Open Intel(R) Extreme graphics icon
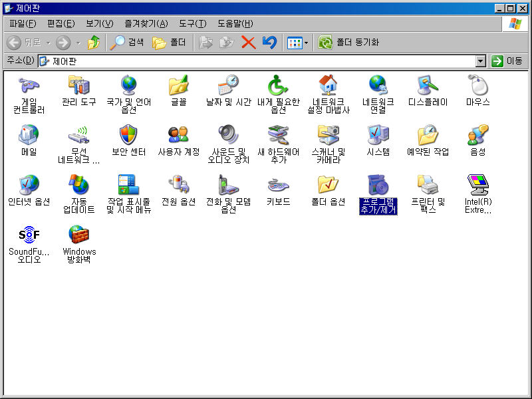The height and width of the screenshot is (399, 532). pos(477,185)
